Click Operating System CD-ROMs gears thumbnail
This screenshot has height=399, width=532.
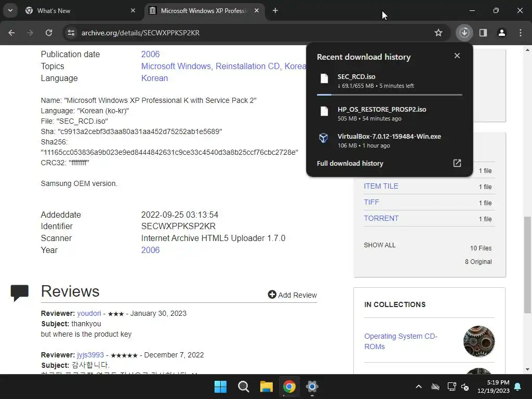[x=478, y=341]
